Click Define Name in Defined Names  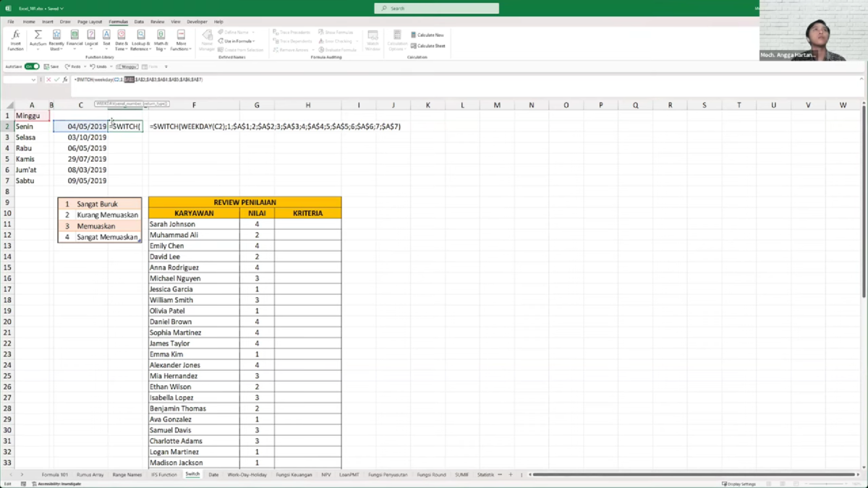tap(235, 33)
